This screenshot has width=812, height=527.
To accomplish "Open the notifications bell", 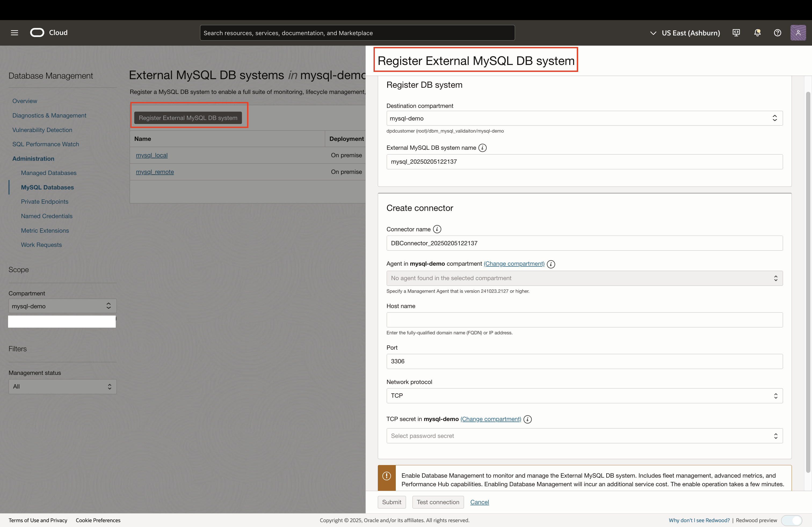I will (757, 33).
